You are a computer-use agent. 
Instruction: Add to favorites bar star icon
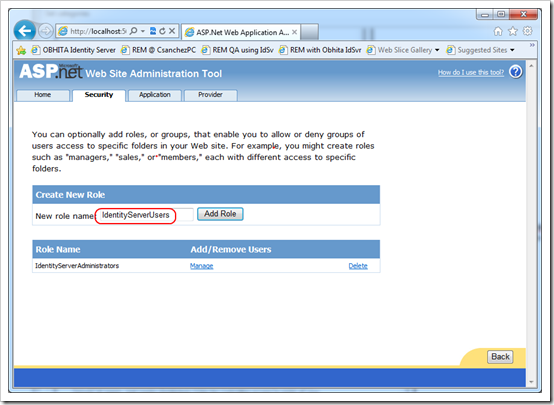21,50
